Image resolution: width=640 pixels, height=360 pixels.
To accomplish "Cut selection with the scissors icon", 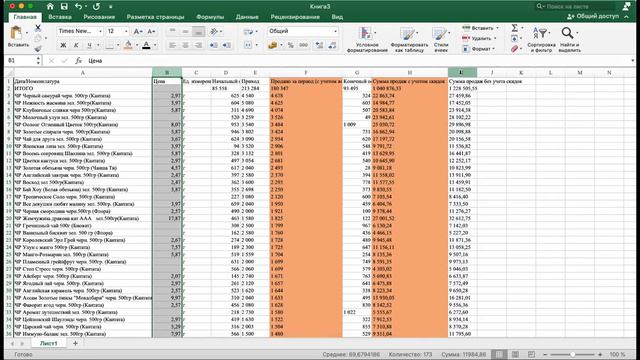I will 38,28.
